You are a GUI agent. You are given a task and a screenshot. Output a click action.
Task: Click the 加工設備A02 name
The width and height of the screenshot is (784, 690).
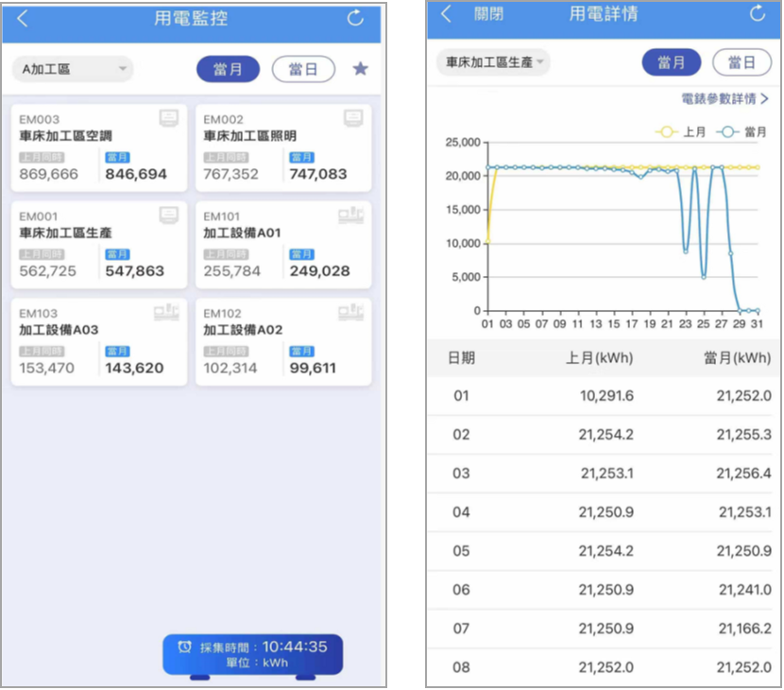point(243,330)
